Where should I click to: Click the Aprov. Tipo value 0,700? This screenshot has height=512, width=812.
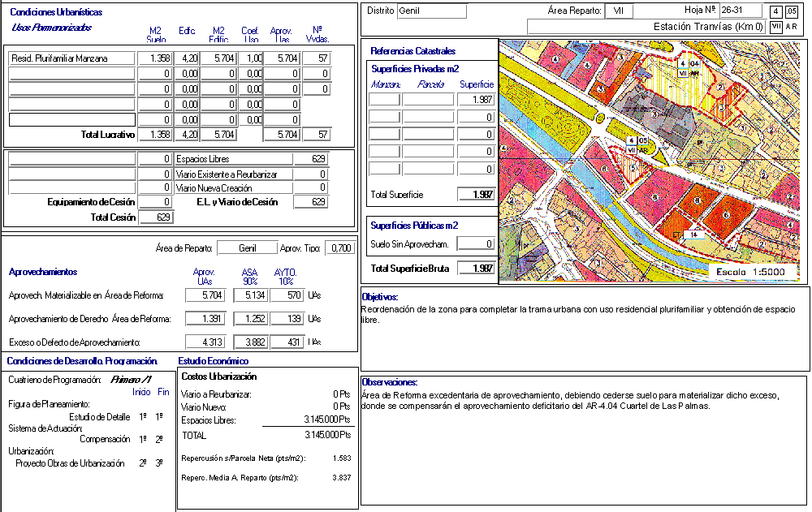[340, 248]
